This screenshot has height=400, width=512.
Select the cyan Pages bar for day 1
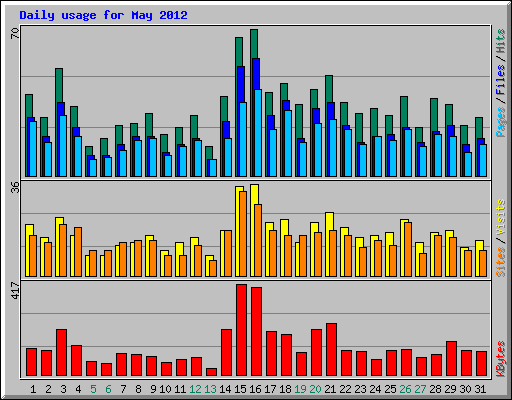click(33, 149)
